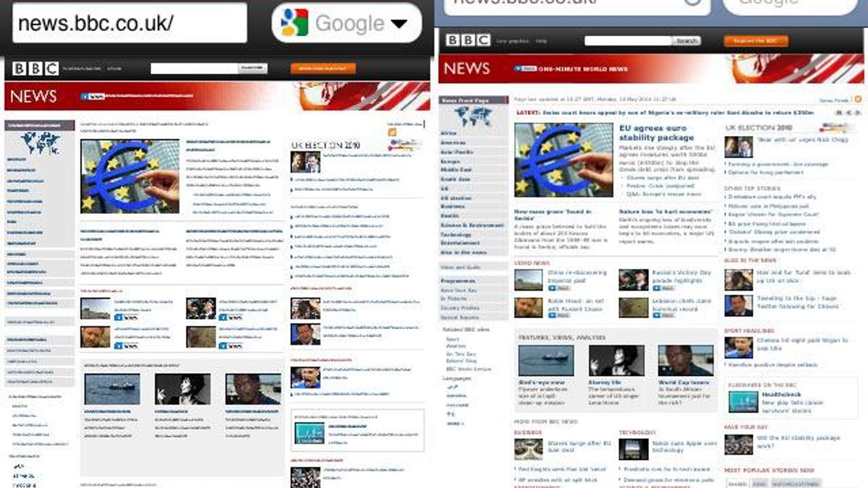
Task: Click the watch icon under China video story
Action: (x=558, y=288)
